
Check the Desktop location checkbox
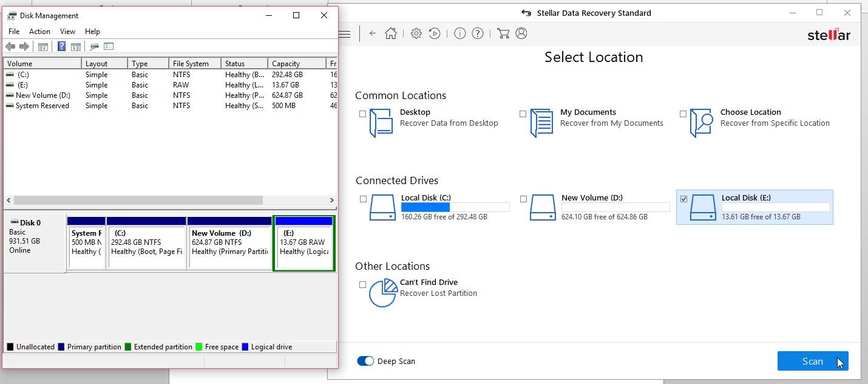click(x=363, y=114)
